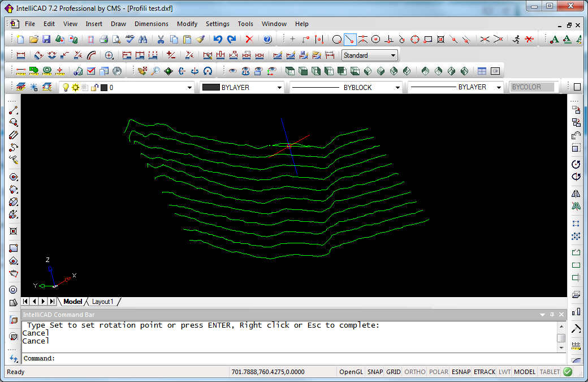
Task: Expand the BYBLOCK linetype dropdown
Action: 397,88
